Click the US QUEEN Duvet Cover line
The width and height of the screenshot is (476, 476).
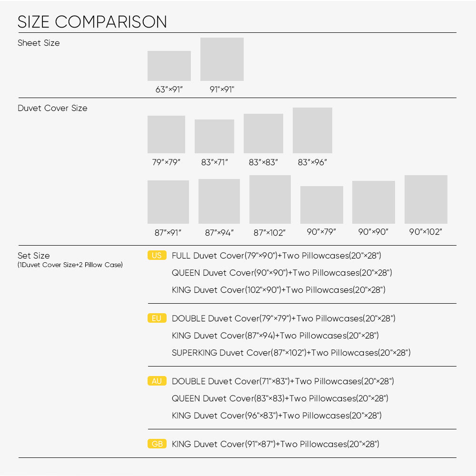tap(282, 273)
